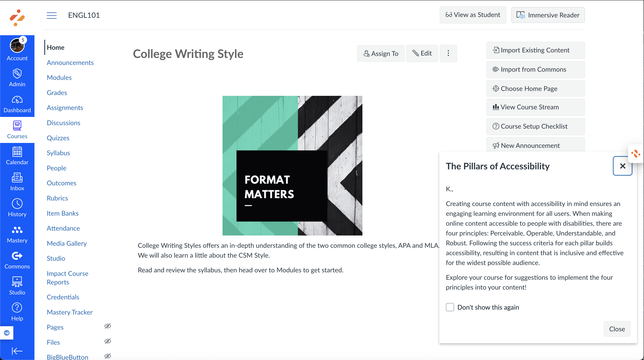Select Syllabus in the course navigation
The height and width of the screenshot is (360, 644).
58,153
